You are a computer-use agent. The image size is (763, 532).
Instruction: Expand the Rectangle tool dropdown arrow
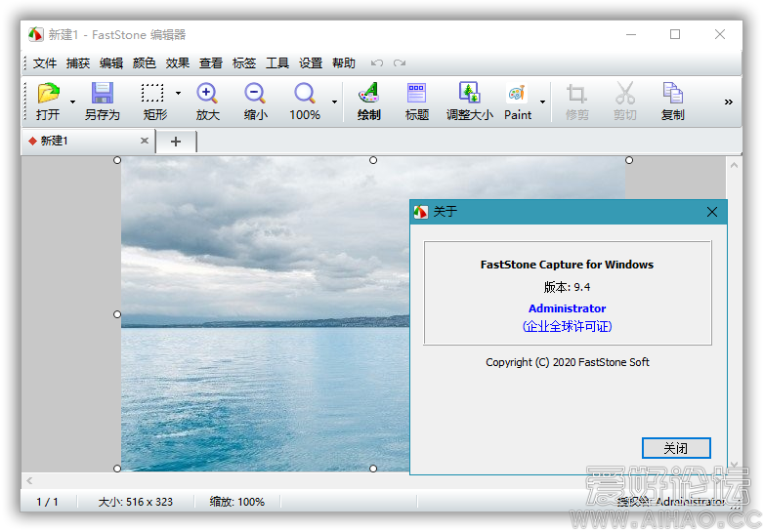point(178,94)
